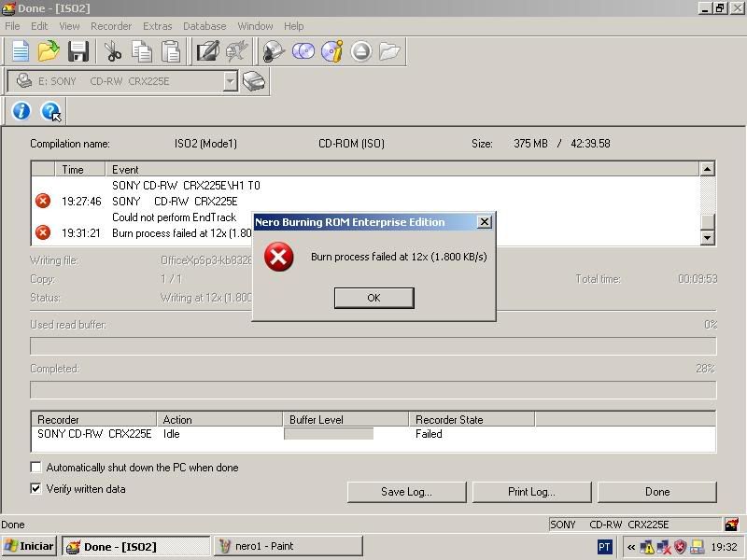Screen dimensions: 747x560
Task: Click the error icon beside 19:27:46
Action: tap(43, 201)
